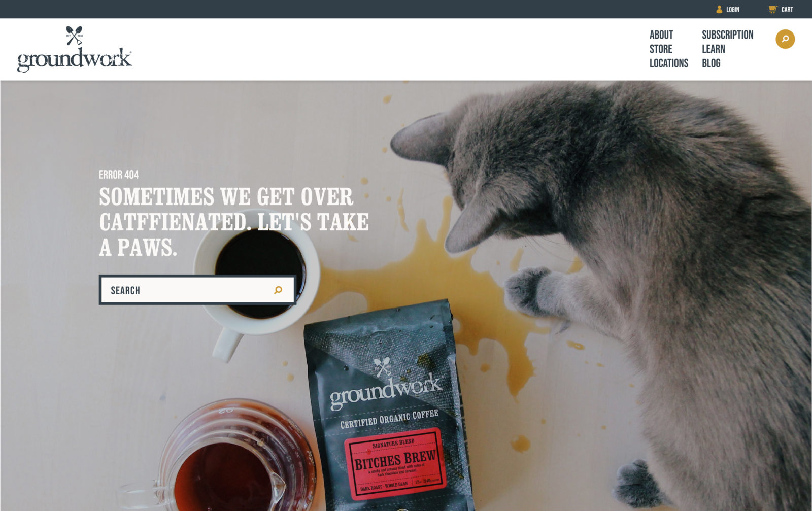Viewport: 812px width, 511px height.
Task: Click into the Search input field
Action: pyautogui.click(x=197, y=290)
